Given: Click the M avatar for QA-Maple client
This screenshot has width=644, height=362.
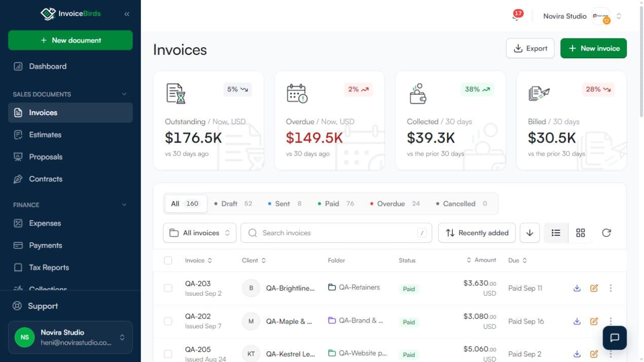Looking at the screenshot, I should tap(251, 321).
